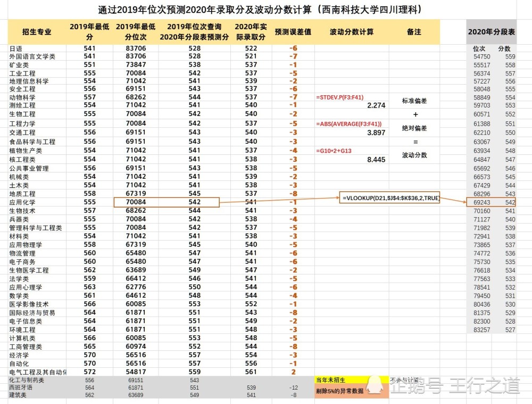This screenshot has width=532, height=404.
Task: Click the =STDEV.P(F3:F41) formula text
Action: 339,97
